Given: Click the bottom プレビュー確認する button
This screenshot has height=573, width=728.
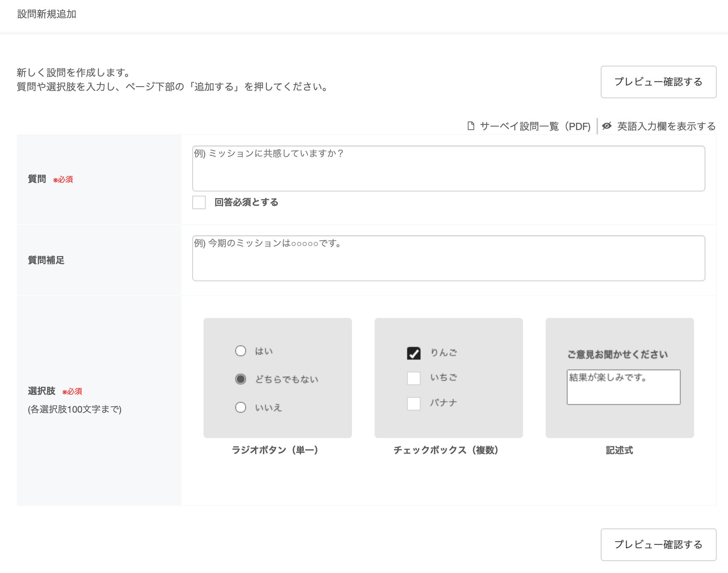Looking at the screenshot, I should click(x=658, y=545).
